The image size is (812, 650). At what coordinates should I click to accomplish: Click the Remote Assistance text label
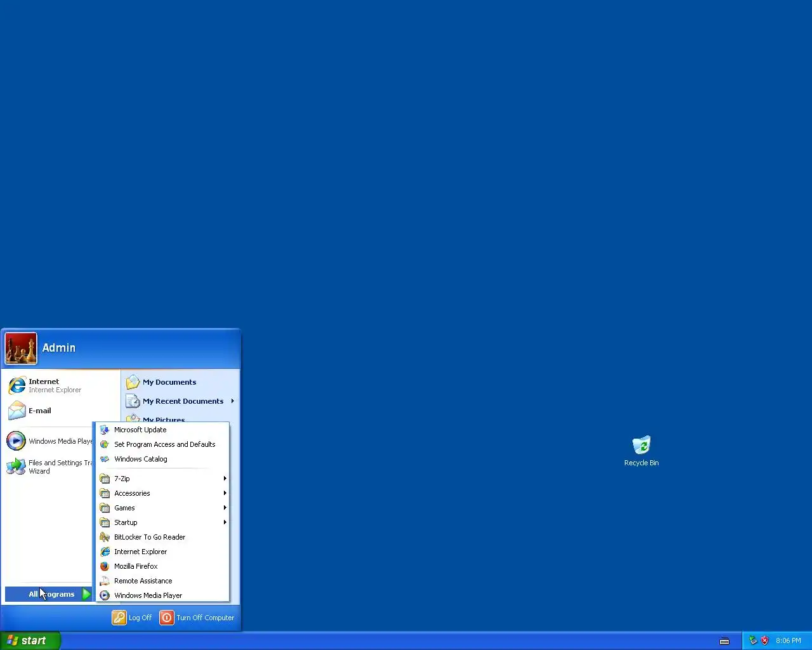point(143,581)
